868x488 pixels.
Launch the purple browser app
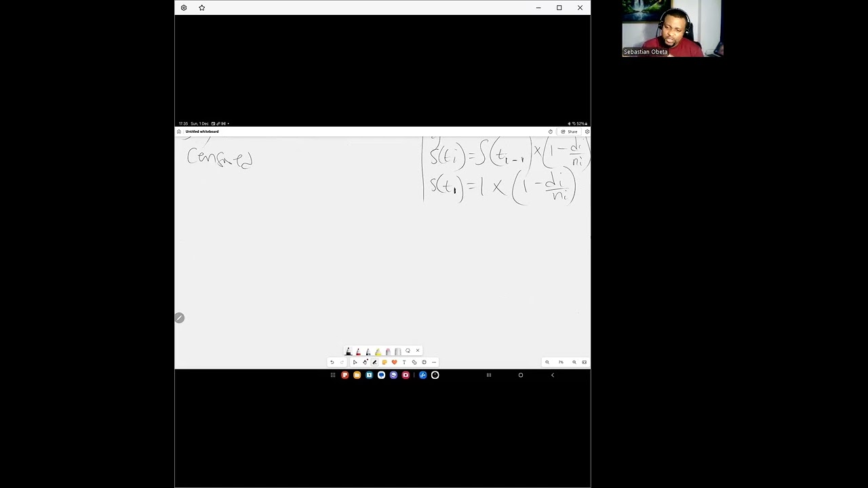pyautogui.click(x=393, y=375)
